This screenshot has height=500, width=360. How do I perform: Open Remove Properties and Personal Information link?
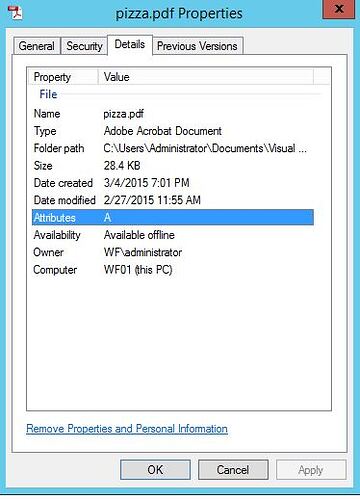point(127,429)
